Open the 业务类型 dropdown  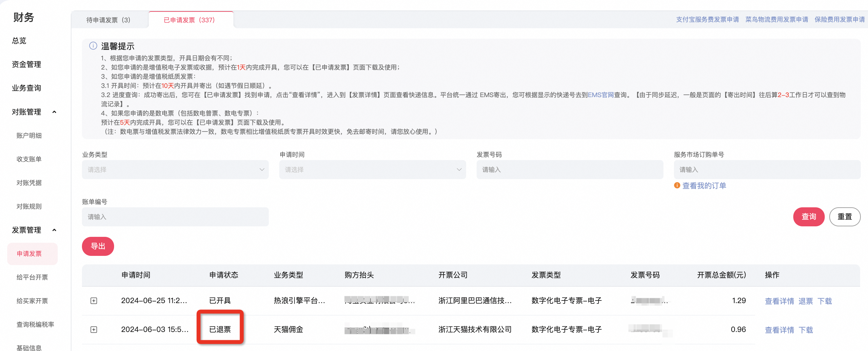pyautogui.click(x=175, y=170)
